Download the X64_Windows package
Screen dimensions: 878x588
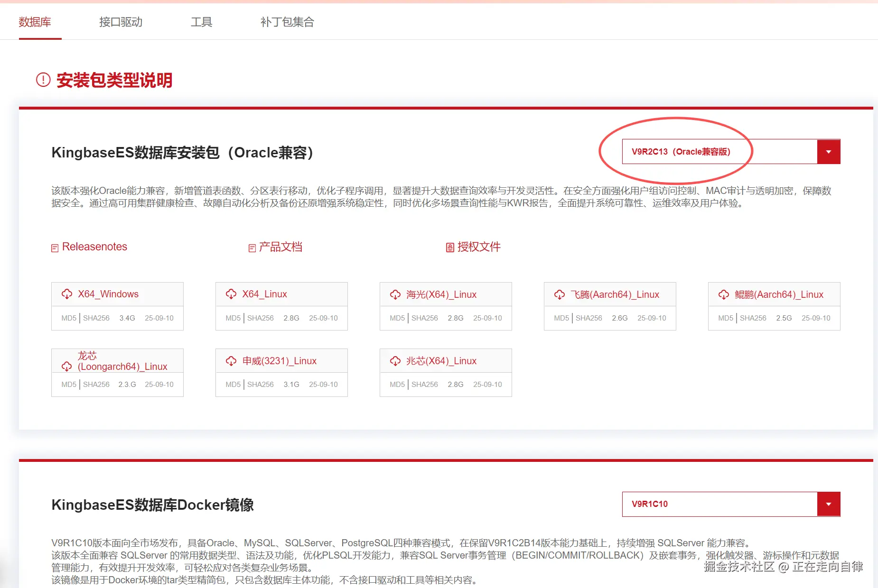pos(108,294)
